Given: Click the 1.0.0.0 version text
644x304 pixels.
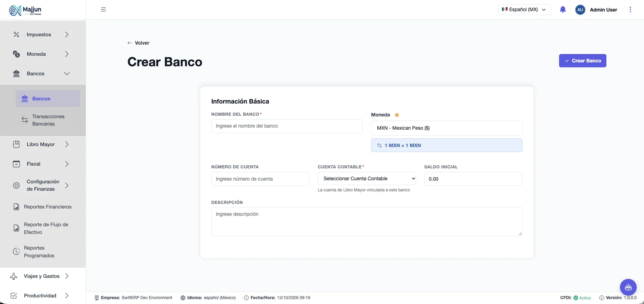Looking at the screenshot, I should click(630, 298).
